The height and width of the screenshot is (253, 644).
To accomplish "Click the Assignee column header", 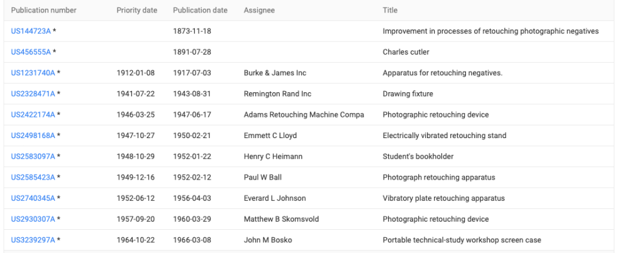I will coord(259,11).
